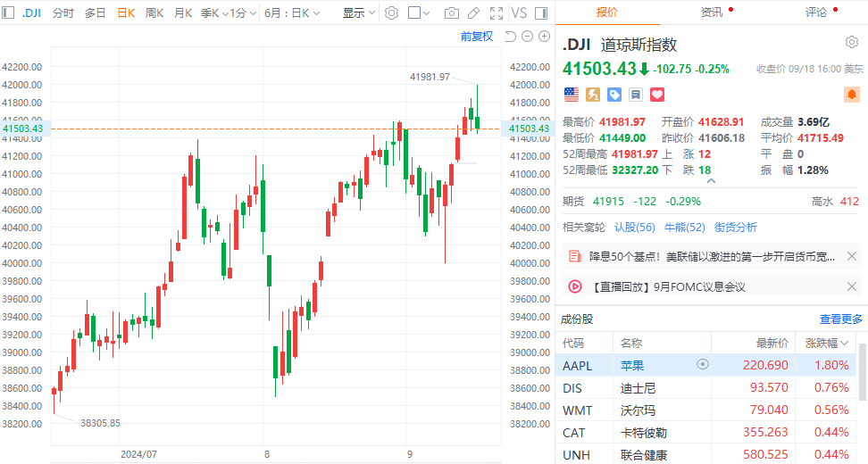The width and height of the screenshot is (868, 464).
Task: Open 【直播回放】9月FOMC议息会议 link
Action: pos(669,287)
